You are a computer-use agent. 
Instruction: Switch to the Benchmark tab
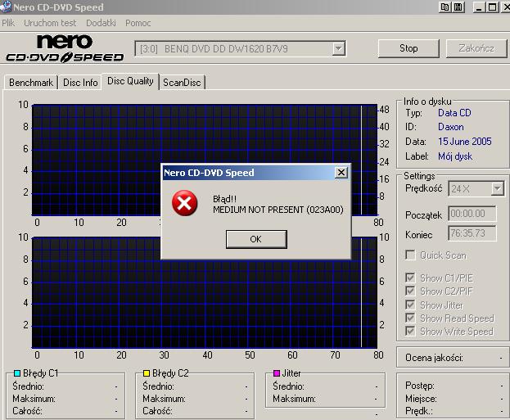pyautogui.click(x=31, y=83)
